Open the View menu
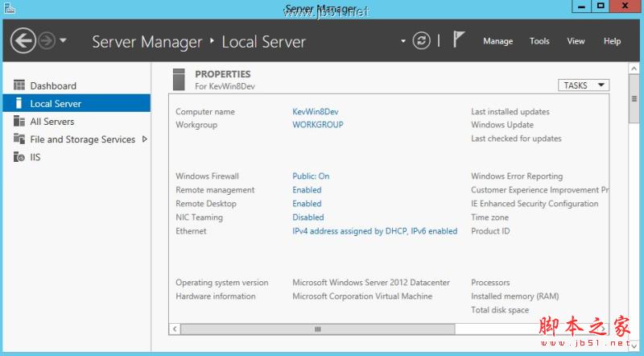Viewport: 644px width, 356px height. pyautogui.click(x=576, y=41)
